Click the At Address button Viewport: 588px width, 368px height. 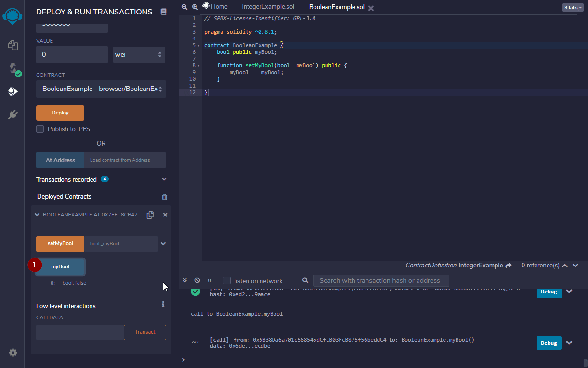tap(60, 160)
